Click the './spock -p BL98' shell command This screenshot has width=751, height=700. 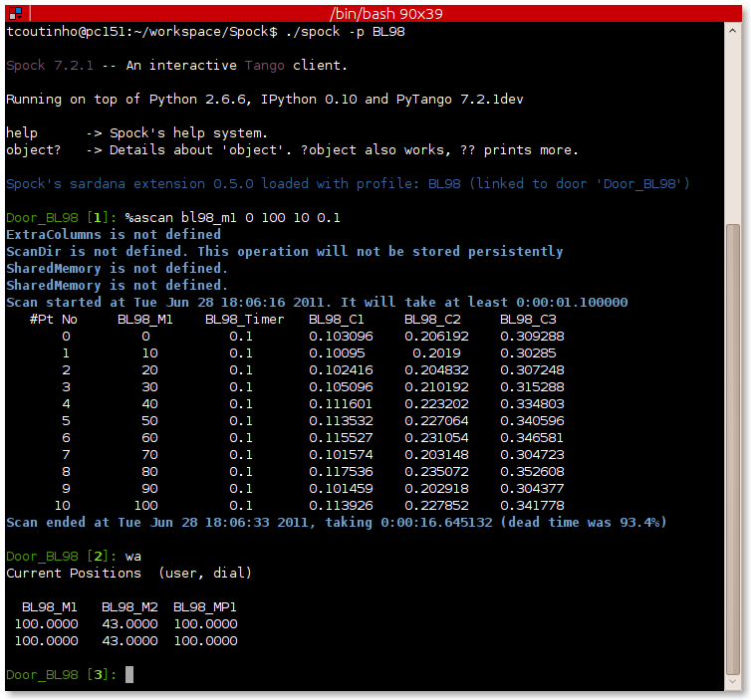point(345,32)
